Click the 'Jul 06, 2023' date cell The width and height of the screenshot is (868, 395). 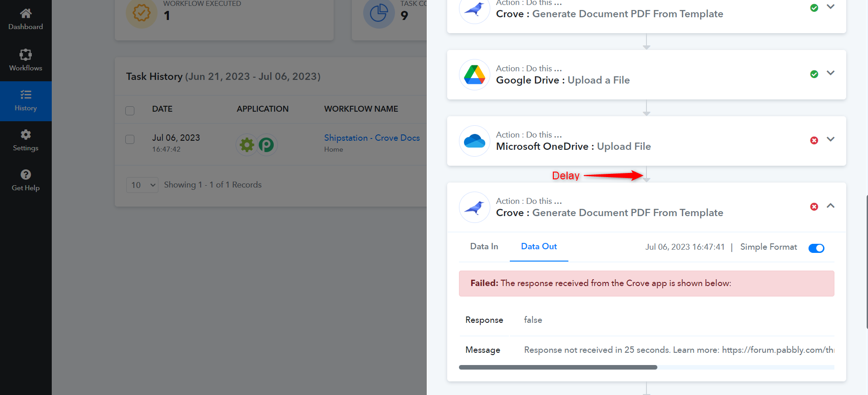pos(176,138)
